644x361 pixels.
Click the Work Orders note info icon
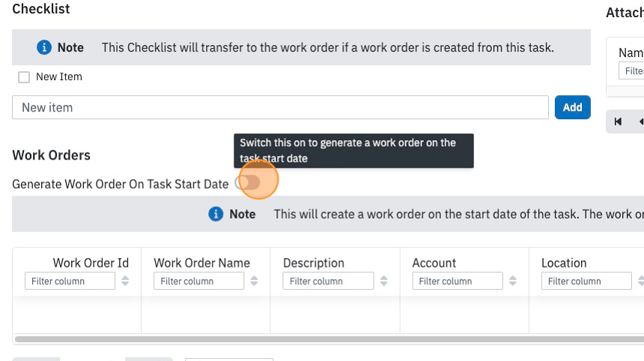point(216,214)
